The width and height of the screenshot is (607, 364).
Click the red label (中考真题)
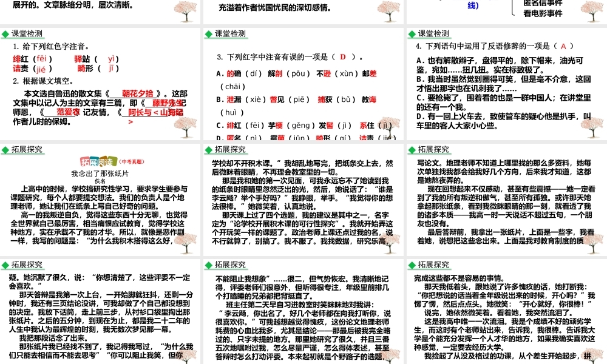132,162
